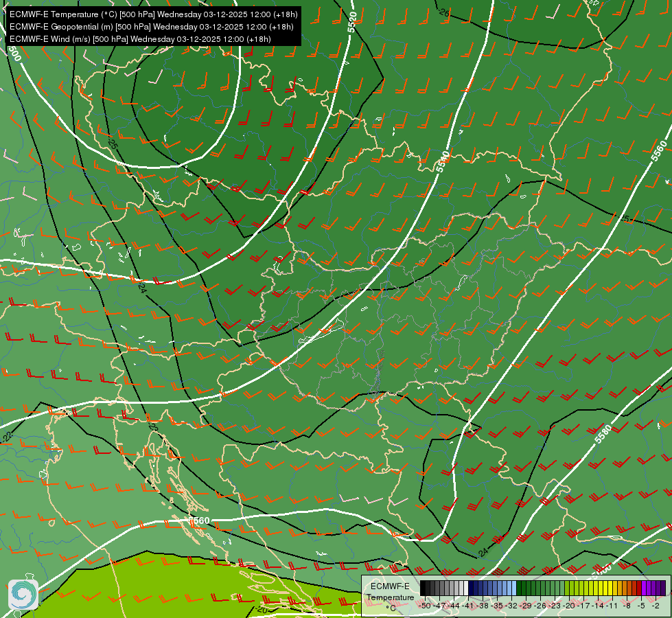
Task: Click the -5 value on the legend scale
Action: point(642,606)
